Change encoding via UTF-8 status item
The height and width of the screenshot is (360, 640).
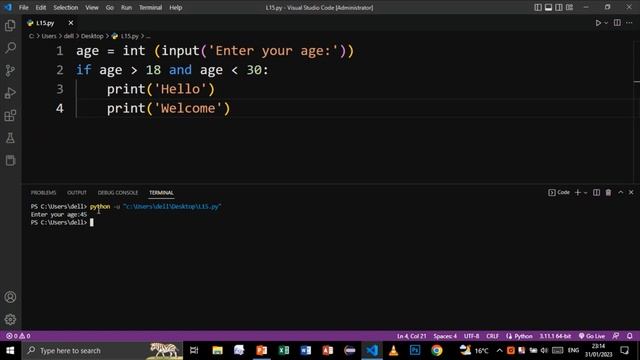click(x=471, y=336)
